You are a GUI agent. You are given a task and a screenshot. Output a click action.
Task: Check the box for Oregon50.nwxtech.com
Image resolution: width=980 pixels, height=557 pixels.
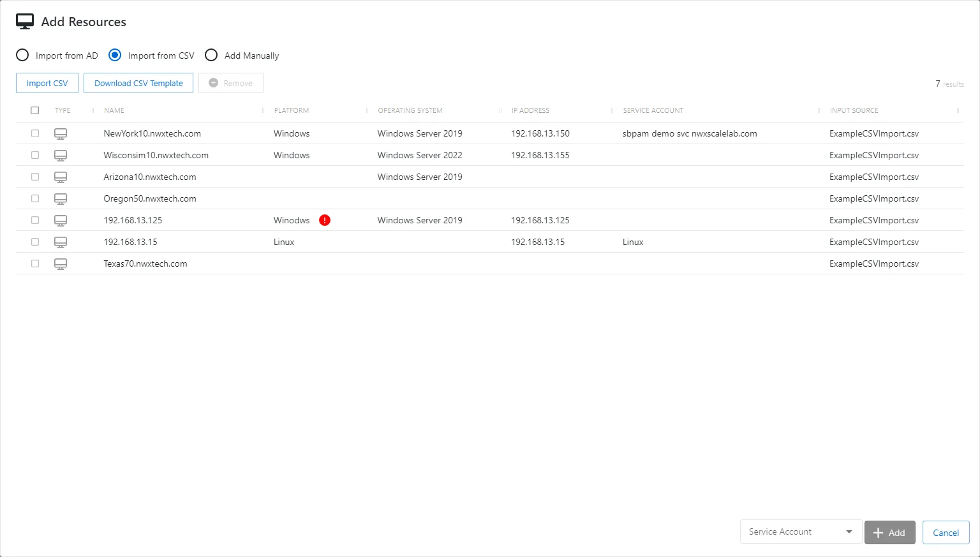(x=35, y=198)
